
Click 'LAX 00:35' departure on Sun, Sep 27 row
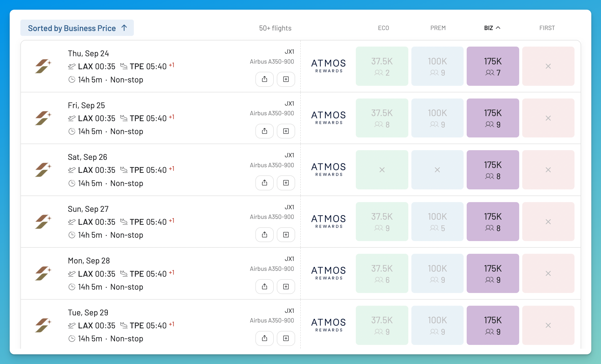97,222
